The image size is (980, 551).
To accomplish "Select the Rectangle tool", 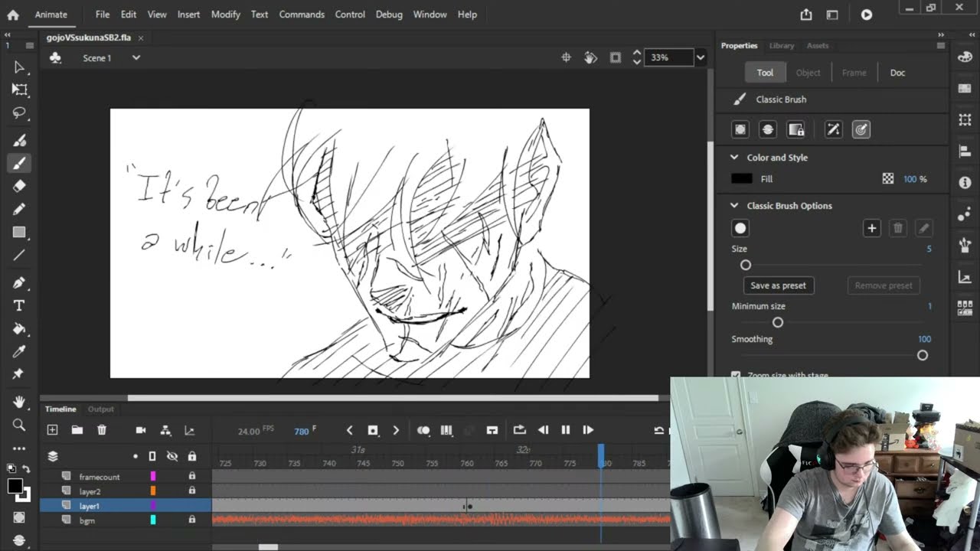I will [x=20, y=232].
